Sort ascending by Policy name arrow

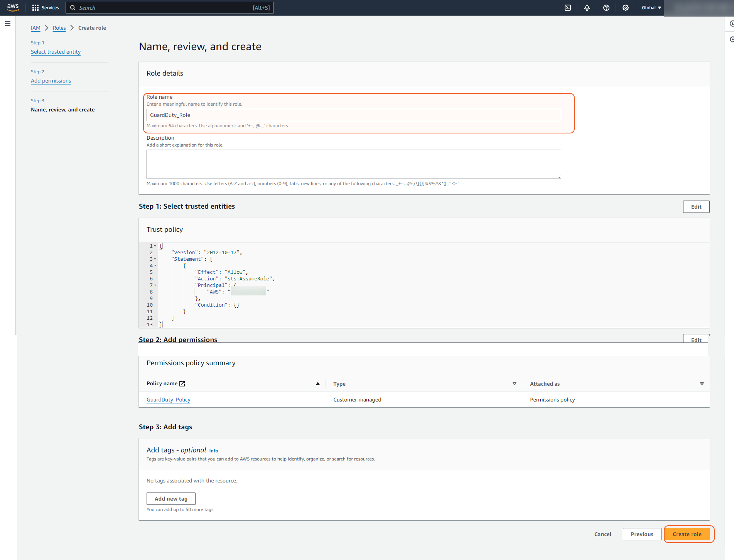(318, 384)
